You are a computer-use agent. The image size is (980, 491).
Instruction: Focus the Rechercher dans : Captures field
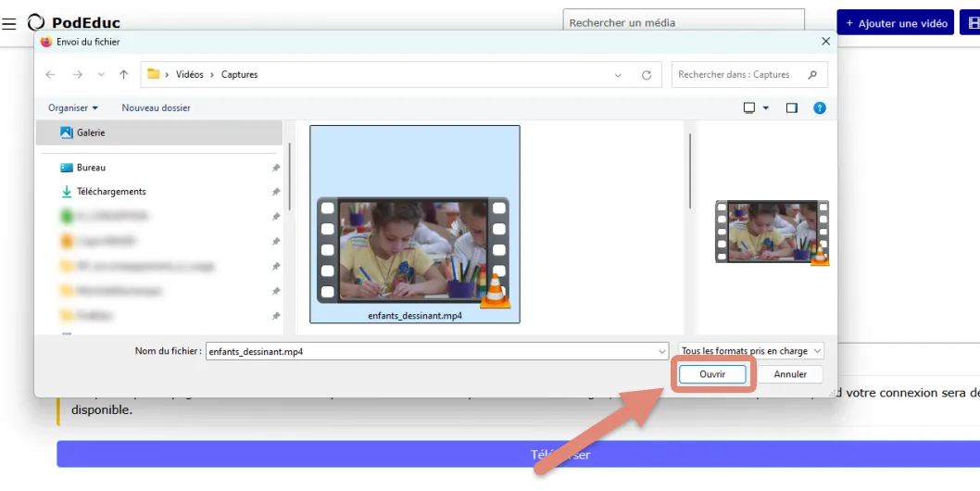[749, 74]
